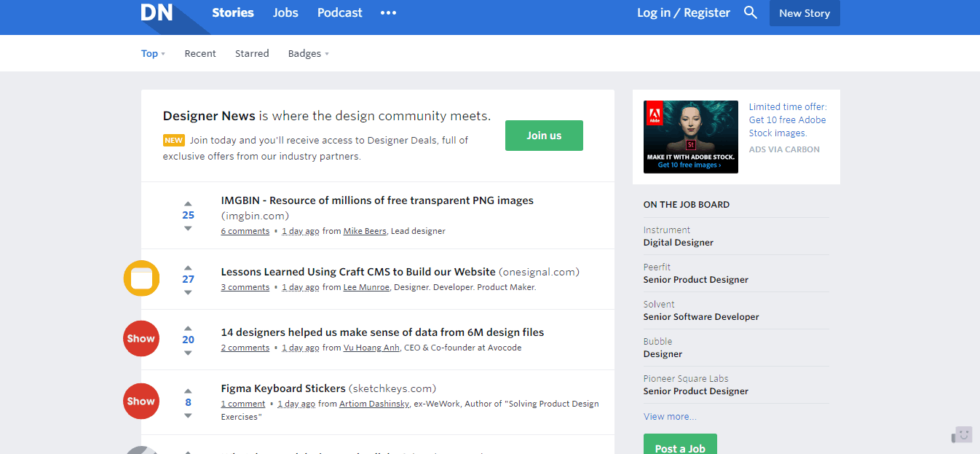Click the ADS VIA CARBON link

pyautogui.click(x=784, y=149)
